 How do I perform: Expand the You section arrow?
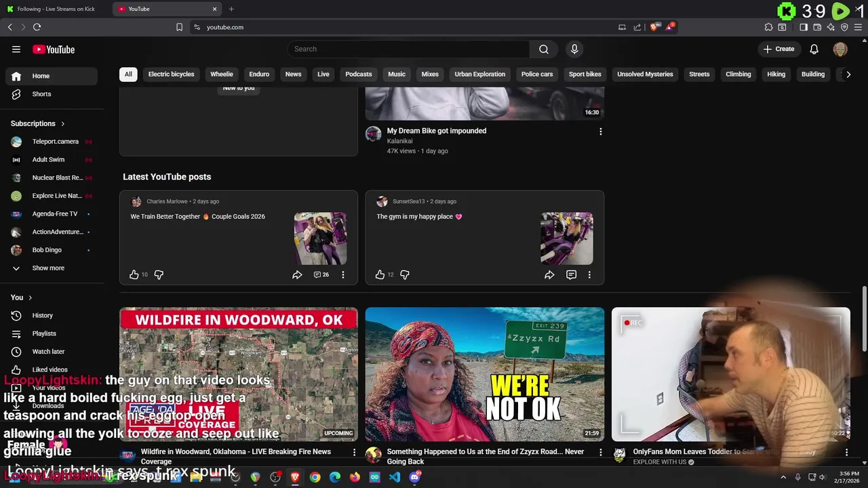pos(30,298)
